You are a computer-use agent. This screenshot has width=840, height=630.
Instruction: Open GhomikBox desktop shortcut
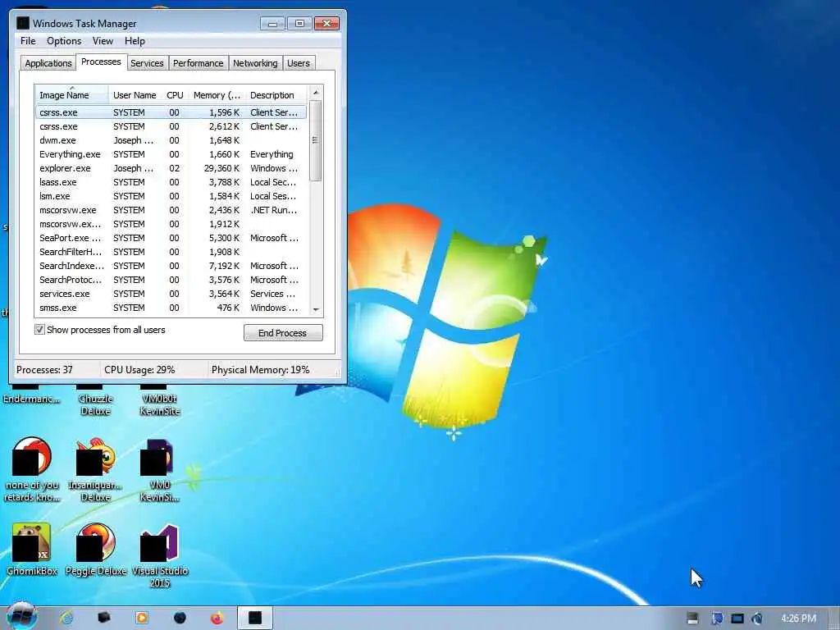[x=32, y=550]
